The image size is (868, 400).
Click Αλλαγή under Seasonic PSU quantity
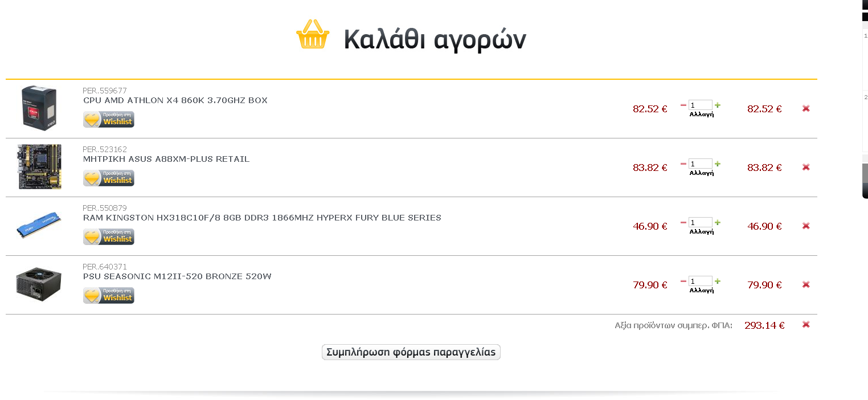click(701, 290)
